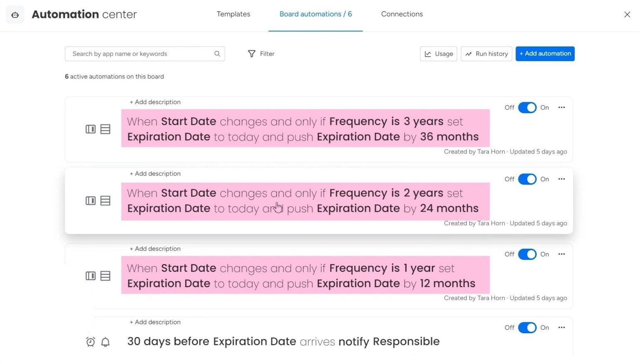Click the clock icon on the notification automation
Screen dimensions: 639x364
pyautogui.click(x=91, y=342)
